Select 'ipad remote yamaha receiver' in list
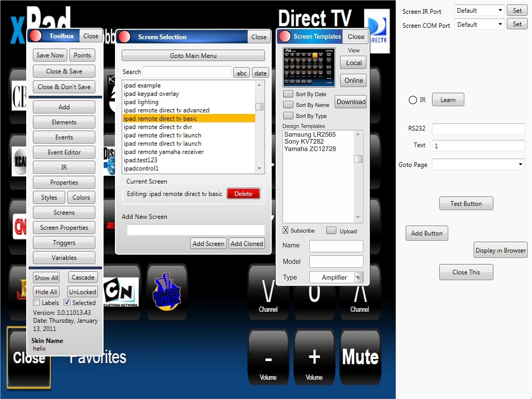The height and width of the screenshot is (399, 532). pos(189,152)
